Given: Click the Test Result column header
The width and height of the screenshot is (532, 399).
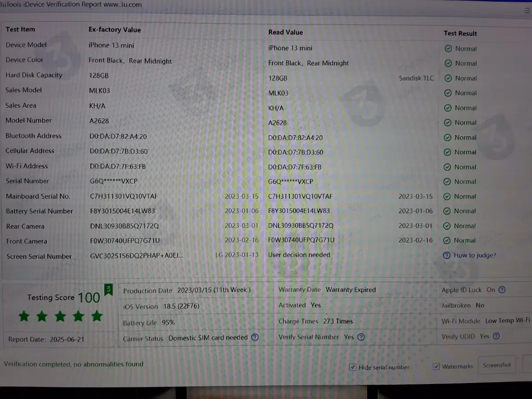Looking at the screenshot, I should point(460,33).
